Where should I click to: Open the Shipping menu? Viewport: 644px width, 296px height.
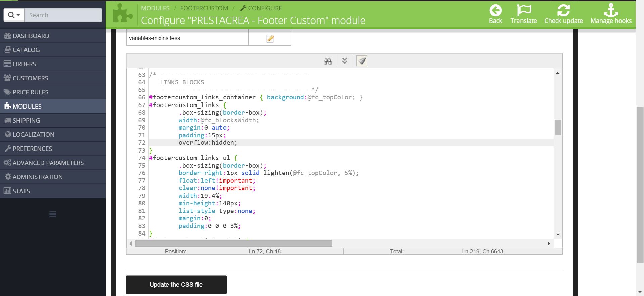pyautogui.click(x=53, y=120)
